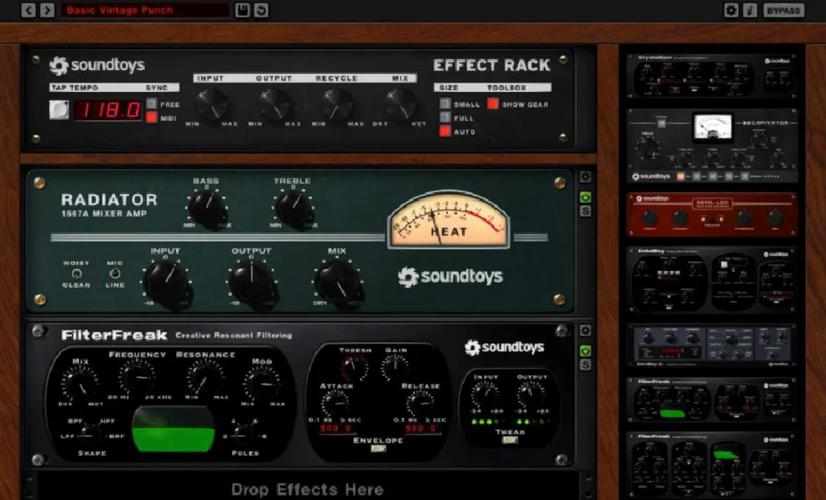
Task: Go to the next preset arrow
Action: pyautogui.click(x=47, y=10)
